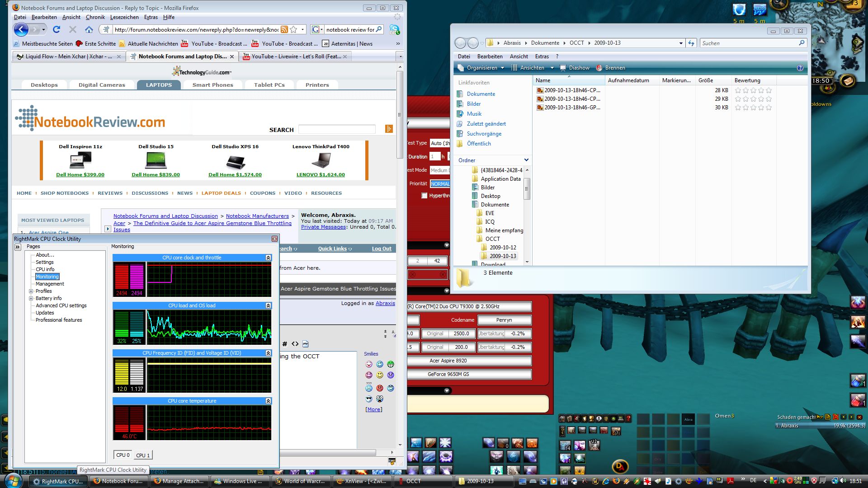
Task: Bookmark this page with the star icon
Action: tap(293, 30)
